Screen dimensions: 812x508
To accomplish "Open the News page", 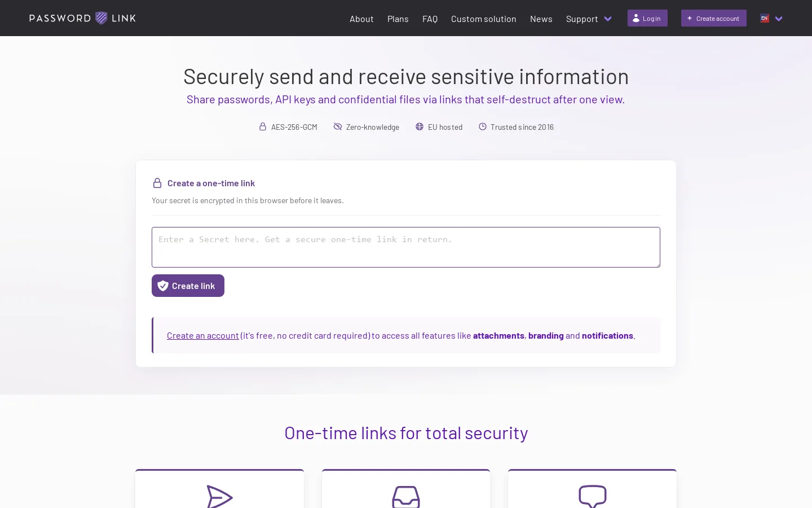I will 541,19.
